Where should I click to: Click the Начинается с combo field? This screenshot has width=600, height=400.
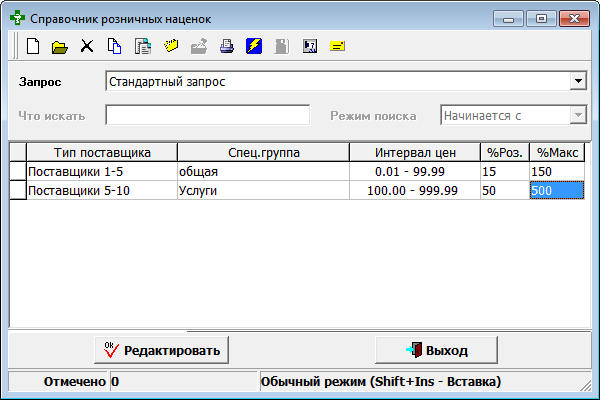click(514, 115)
